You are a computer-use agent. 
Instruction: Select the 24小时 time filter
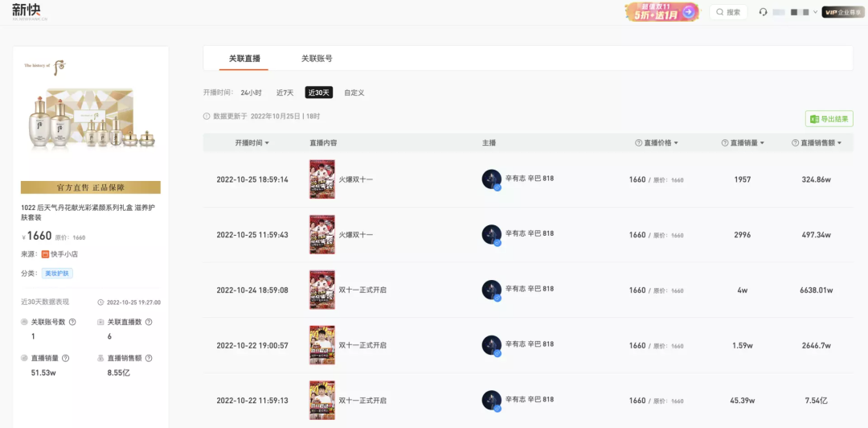[251, 93]
